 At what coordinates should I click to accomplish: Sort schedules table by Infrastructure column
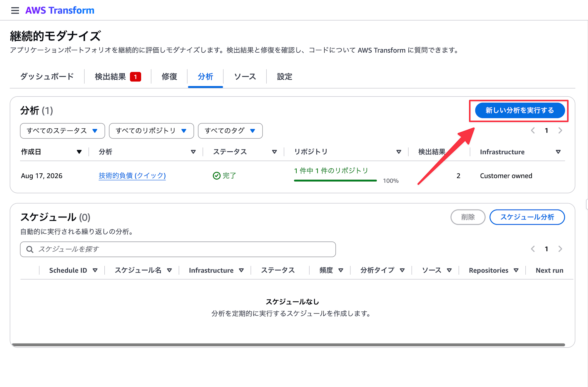(241, 270)
